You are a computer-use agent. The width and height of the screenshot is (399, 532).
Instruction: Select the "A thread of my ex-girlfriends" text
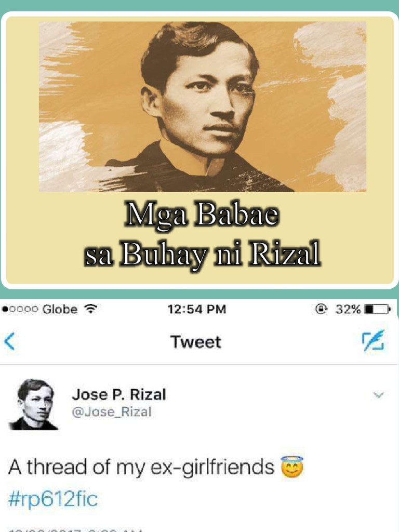click(x=141, y=467)
